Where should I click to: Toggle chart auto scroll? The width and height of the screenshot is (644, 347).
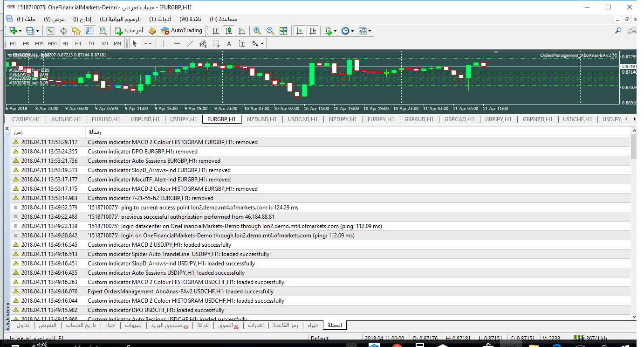click(x=299, y=31)
